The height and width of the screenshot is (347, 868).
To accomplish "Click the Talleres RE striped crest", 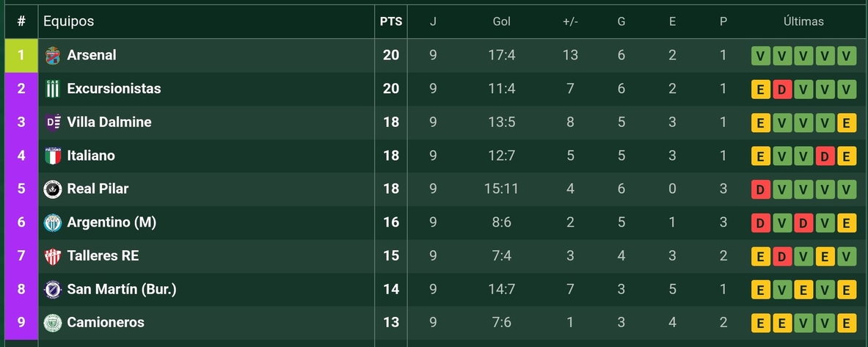I will click(x=52, y=256).
